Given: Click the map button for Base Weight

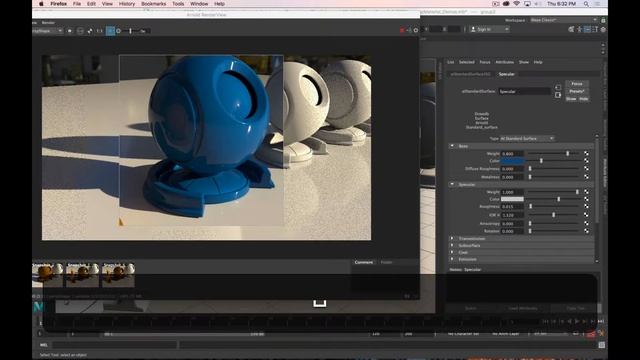Looking at the screenshot, I should point(587,154).
